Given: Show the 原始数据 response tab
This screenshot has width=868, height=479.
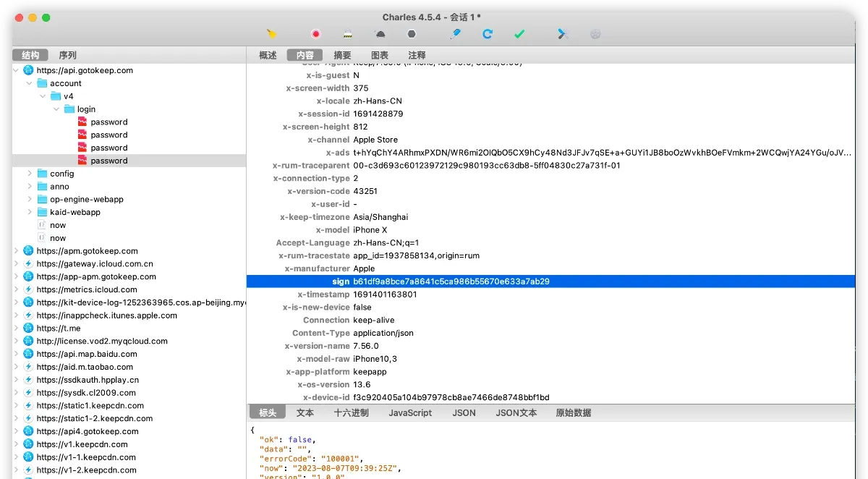Looking at the screenshot, I should pos(573,412).
